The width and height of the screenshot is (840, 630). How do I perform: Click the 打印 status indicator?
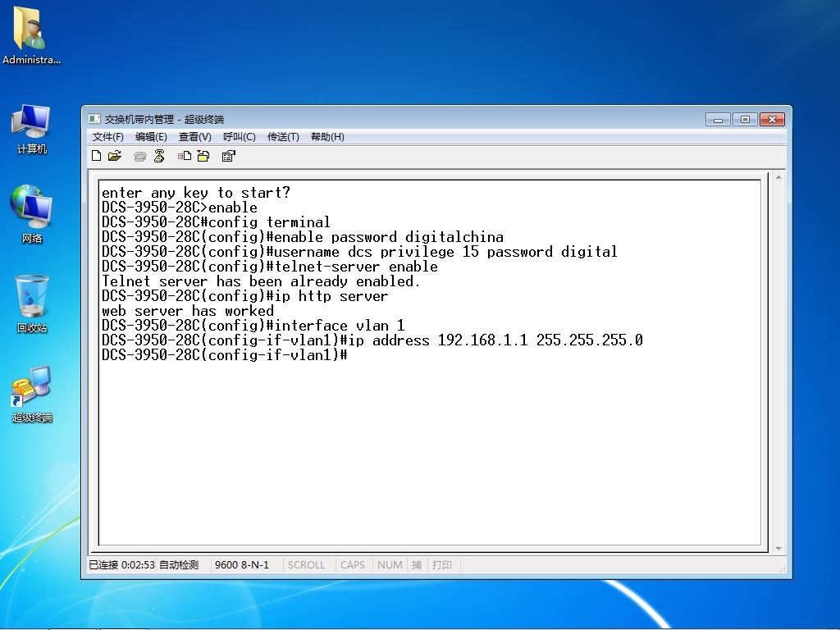coord(442,564)
